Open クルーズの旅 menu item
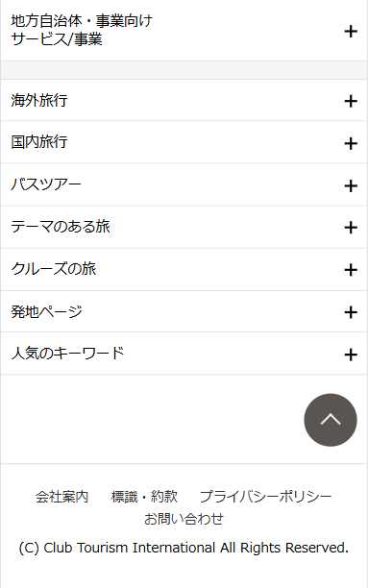Viewport: 368px width, 588px height. coord(53,269)
